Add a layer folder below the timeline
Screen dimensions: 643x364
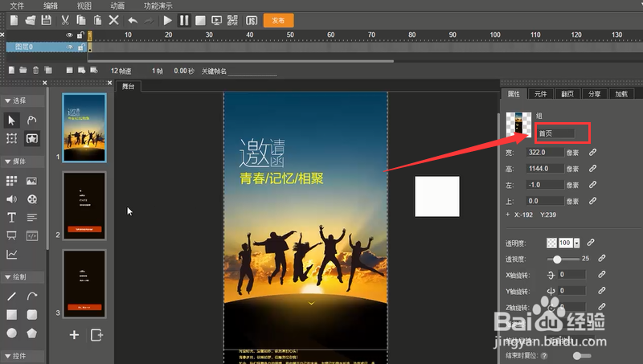coord(23,70)
